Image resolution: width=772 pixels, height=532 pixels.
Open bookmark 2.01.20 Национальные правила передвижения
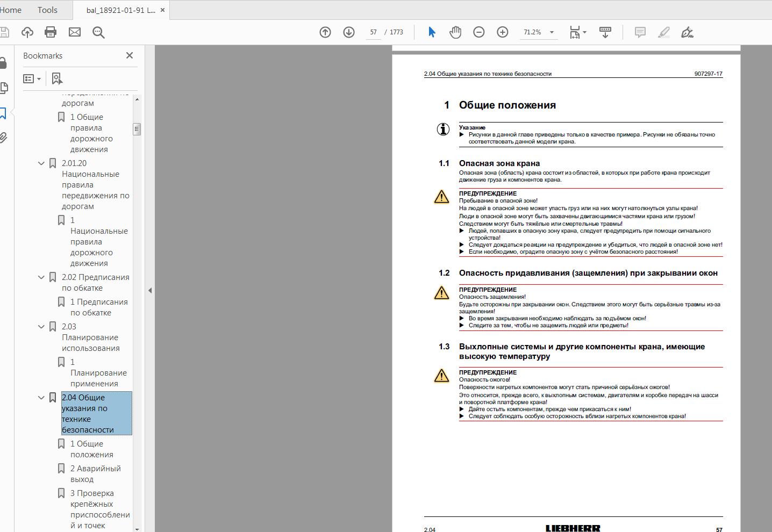(96, 185)
